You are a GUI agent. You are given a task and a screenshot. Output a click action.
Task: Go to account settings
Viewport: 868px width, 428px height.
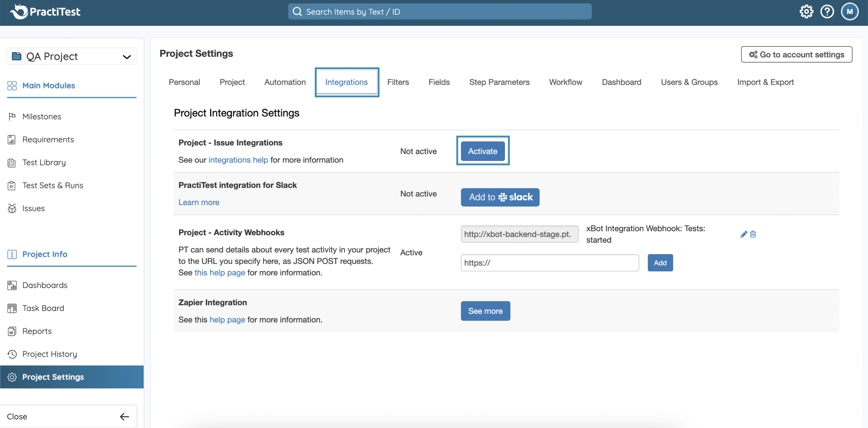[x=796, y=55]
